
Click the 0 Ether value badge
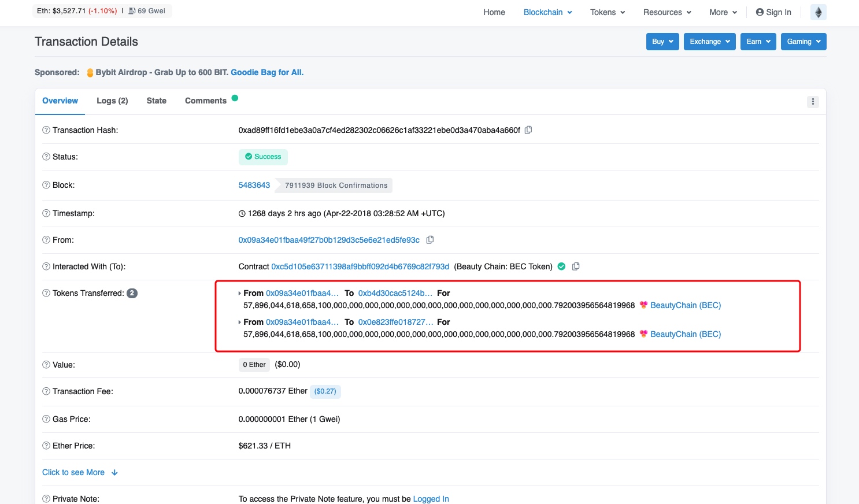pos(254,365)
